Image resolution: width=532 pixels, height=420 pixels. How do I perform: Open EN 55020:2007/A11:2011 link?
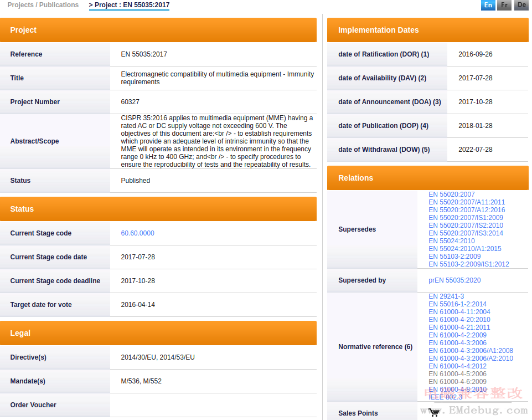click(x=467, y=202)
